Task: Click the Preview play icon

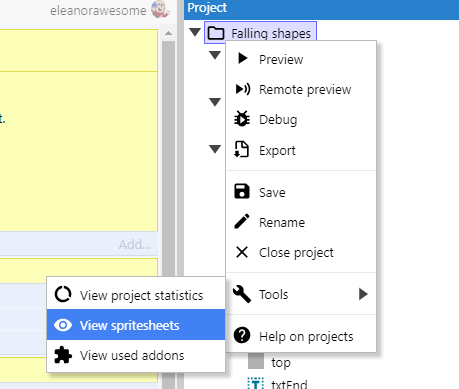Action: point(242,59)
